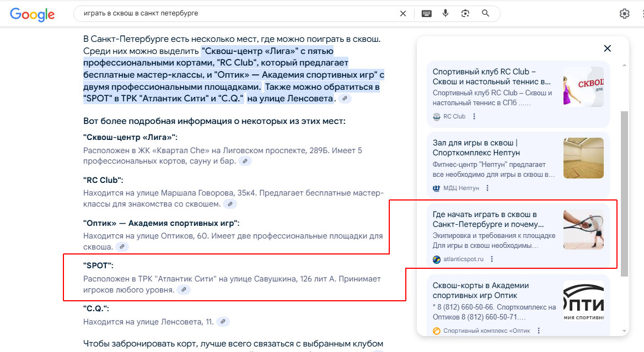
Task: Click the "SPOT": heading
Action: click(x=98, y=266)
